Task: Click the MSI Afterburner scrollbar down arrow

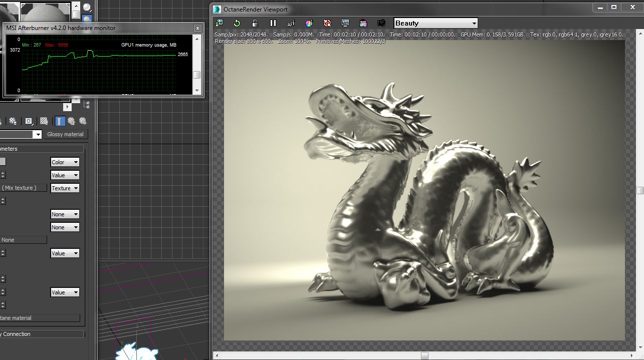Action: pos(197,90)
